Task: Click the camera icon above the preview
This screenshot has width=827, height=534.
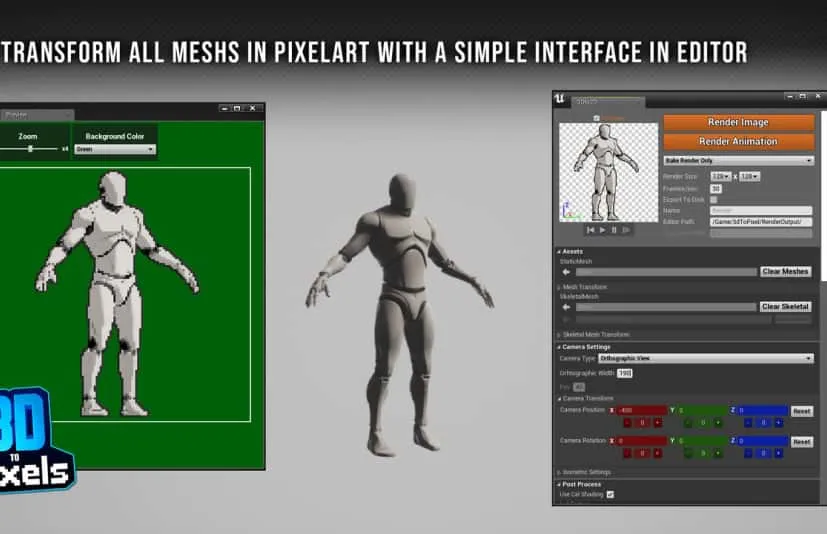Action: click(x=597, y=118)
